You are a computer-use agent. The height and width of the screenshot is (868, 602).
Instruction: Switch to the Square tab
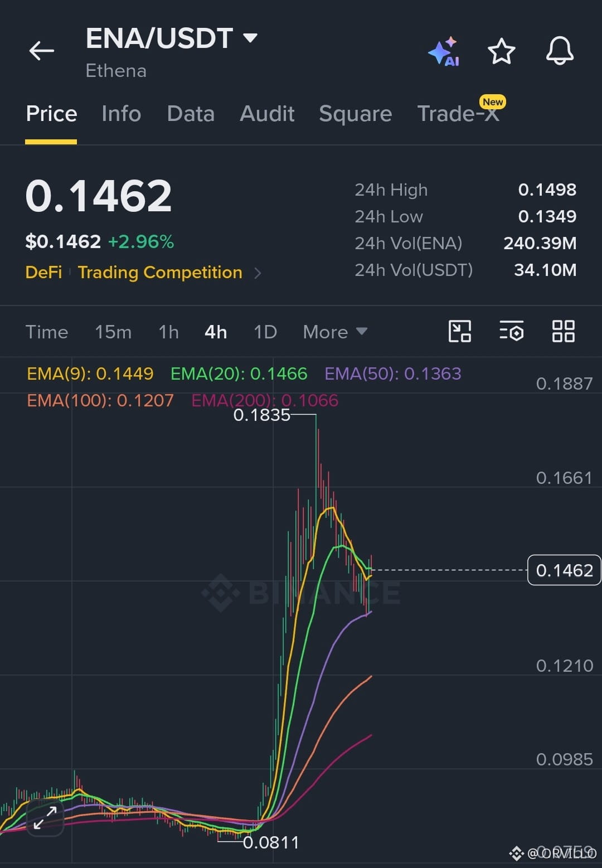[x=356, y=114]
